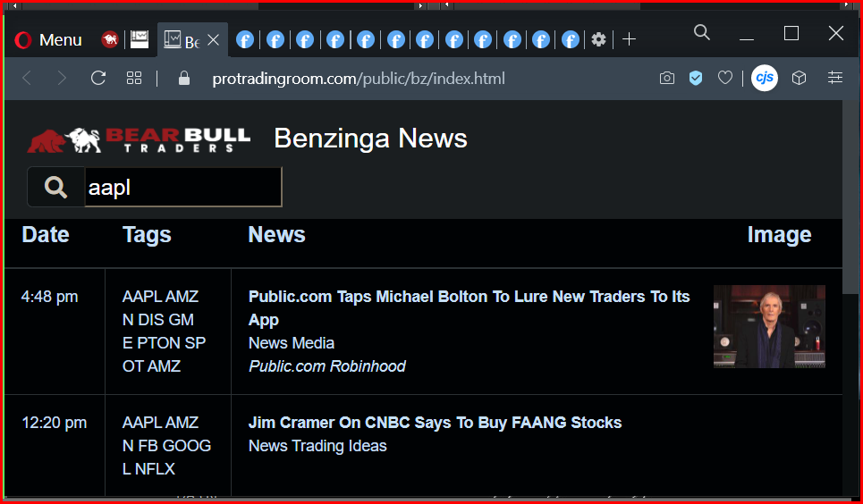This screenshot has height=504, width=863.
Task: Switch to the pinned red bull icon tab
Action: pyautogui.click(x=110, y=39)
